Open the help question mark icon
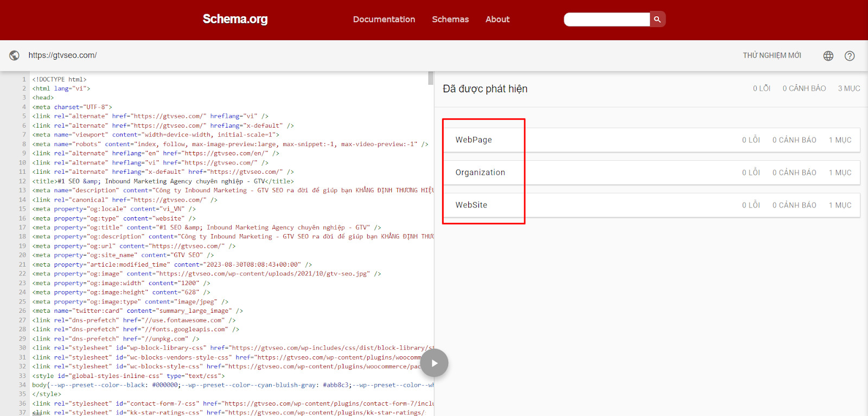868x416 pixels. click(849, 56)
